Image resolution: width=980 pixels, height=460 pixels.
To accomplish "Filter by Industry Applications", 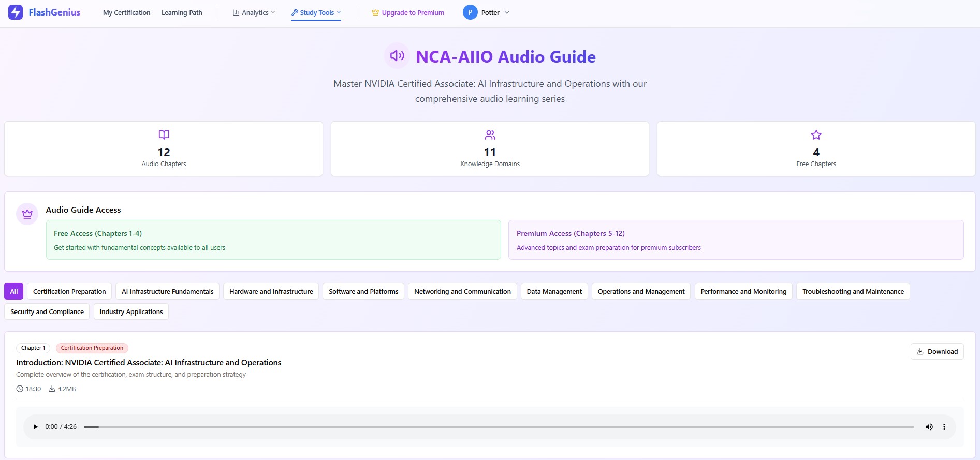I will [x=131, y=311].
